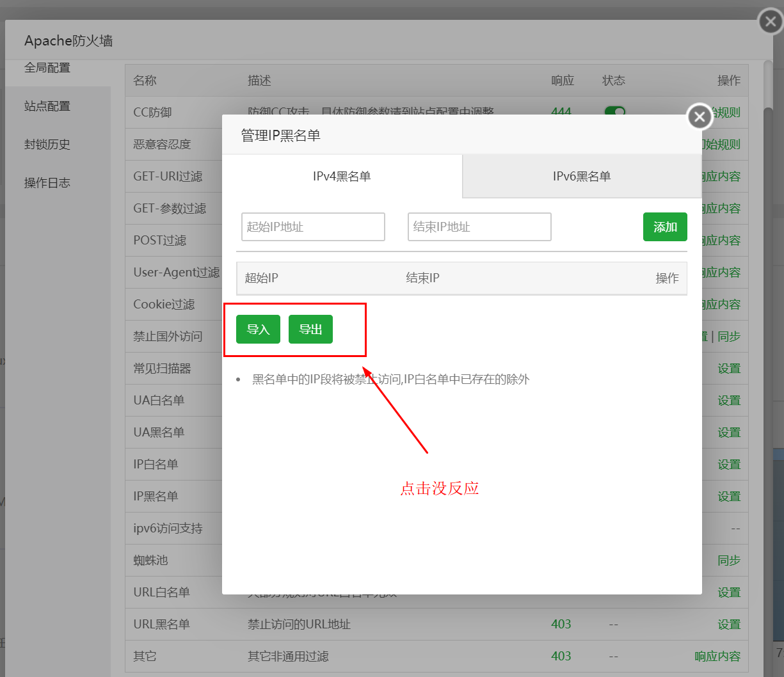The width and height of the screenshot is (784, 677).
Task: Click the 起始IP地址 input field
Action: (313, 227)
